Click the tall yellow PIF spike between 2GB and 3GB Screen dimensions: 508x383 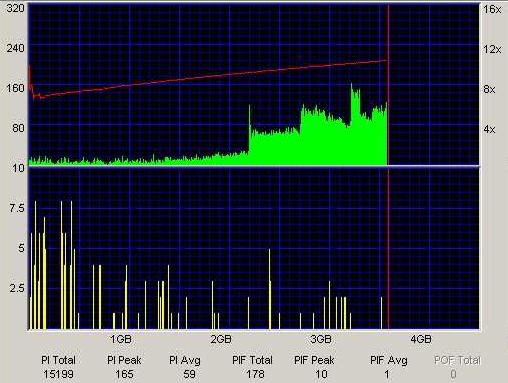click(270, 289)
